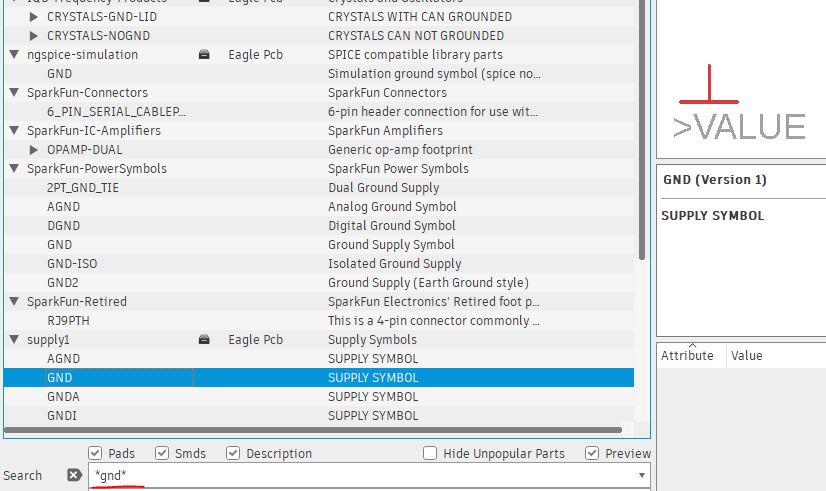Enable Hide Unpopular Parts
Image resolution: width=826 pixels, height=491 pixels.
[430, 453]
